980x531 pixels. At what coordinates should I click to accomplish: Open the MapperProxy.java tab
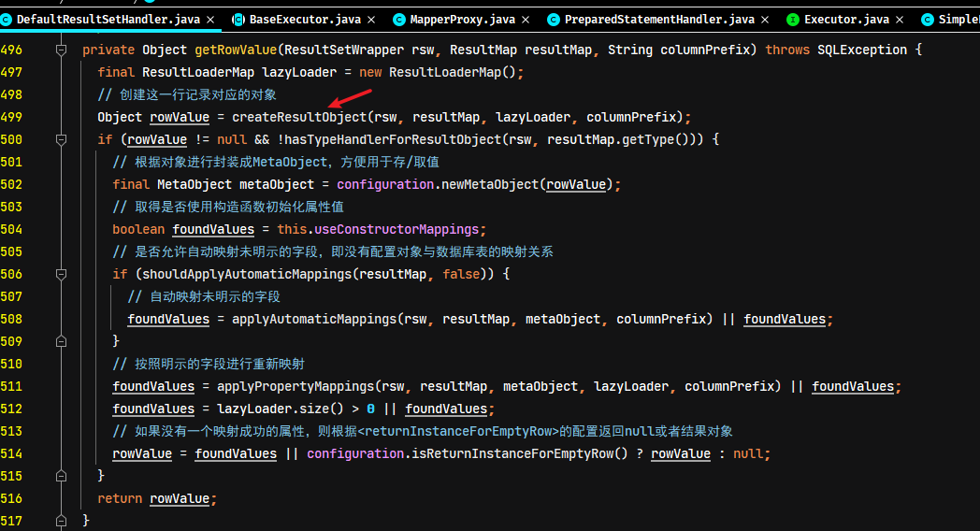(x=463, y=20)
